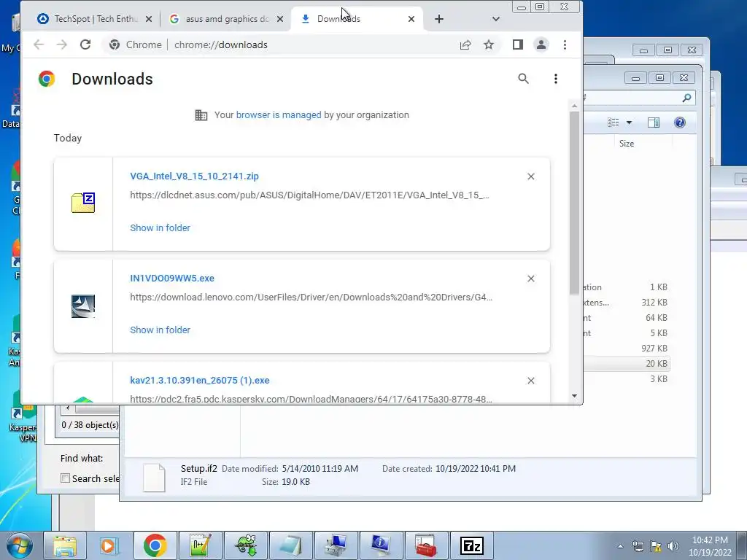Image resolution: width=747 pixels, height=560 pixels.
Task: Open kav21.3.10.391en_26075 (1).exe link
Action: pos(200,381)
